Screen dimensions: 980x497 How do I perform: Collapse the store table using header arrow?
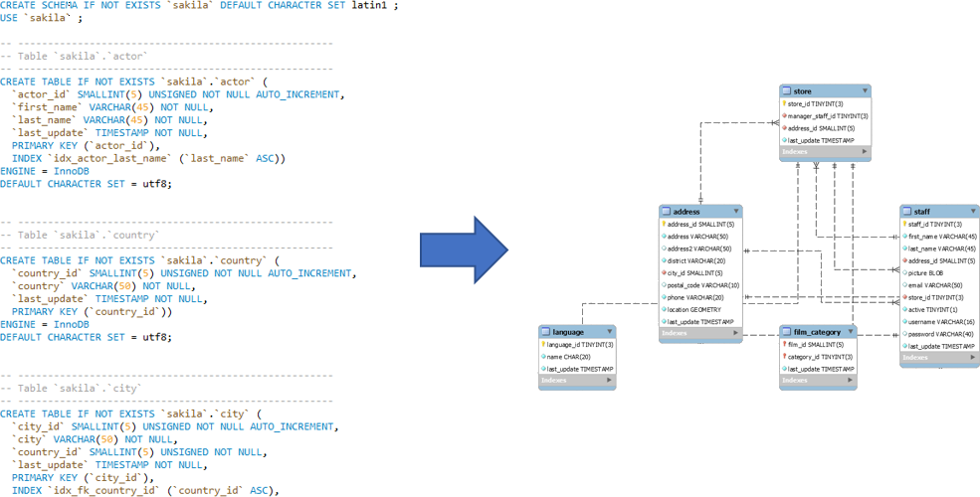pyautogui.click(x=865, y=91)
